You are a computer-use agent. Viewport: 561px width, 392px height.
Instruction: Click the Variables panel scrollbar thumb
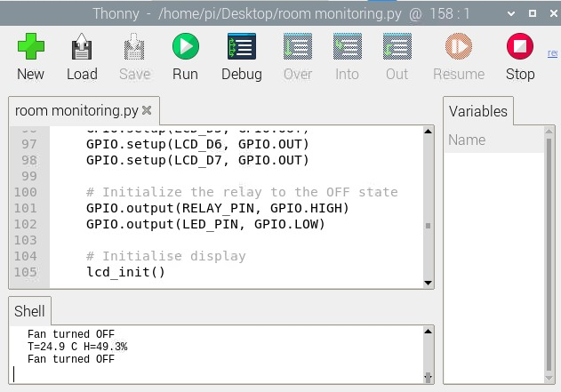pos(549,255)
